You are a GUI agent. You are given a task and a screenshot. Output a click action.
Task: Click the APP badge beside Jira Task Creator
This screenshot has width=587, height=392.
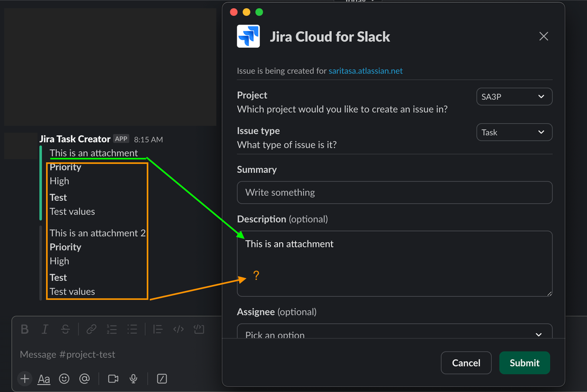pyautogui.click(x=121, y=139)
